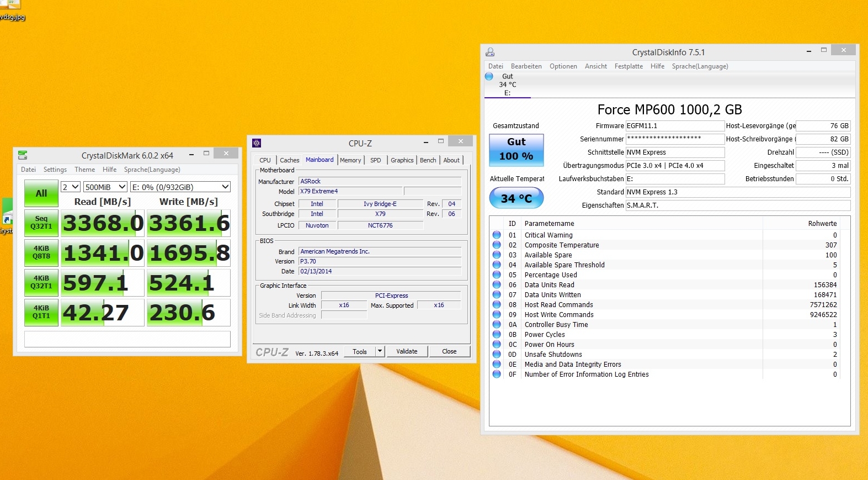
Task: Select the Mainboard tab in CPU-Z
Action: 319,160
